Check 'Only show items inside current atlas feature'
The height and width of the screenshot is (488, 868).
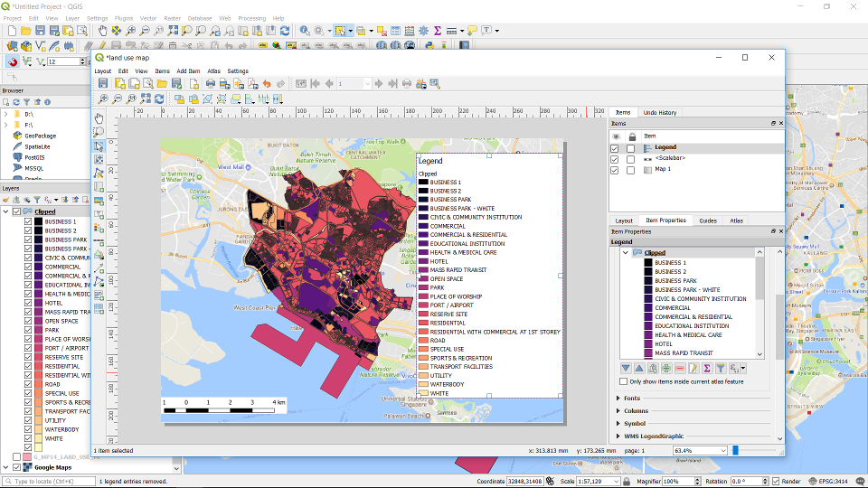[623, 381]
